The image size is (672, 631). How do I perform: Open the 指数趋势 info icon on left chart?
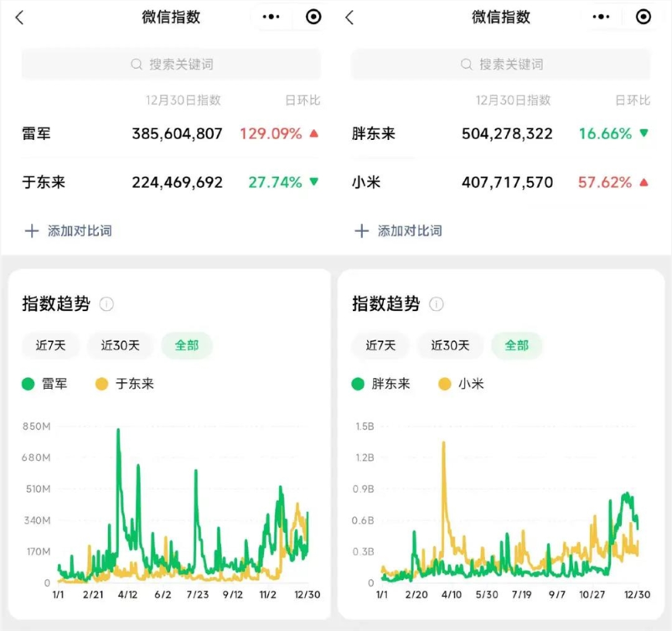coord(106,304)
